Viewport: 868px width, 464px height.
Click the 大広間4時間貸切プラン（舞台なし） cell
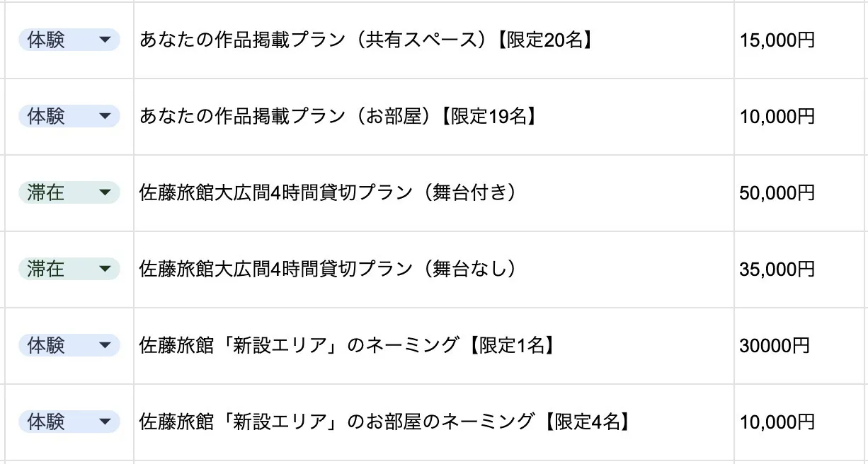pos(327,269)
